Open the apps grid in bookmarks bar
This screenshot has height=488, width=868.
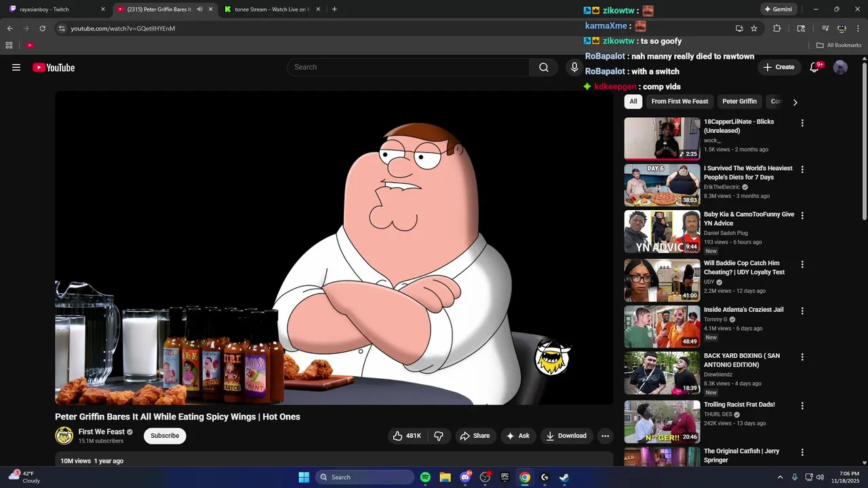(9, 45)
